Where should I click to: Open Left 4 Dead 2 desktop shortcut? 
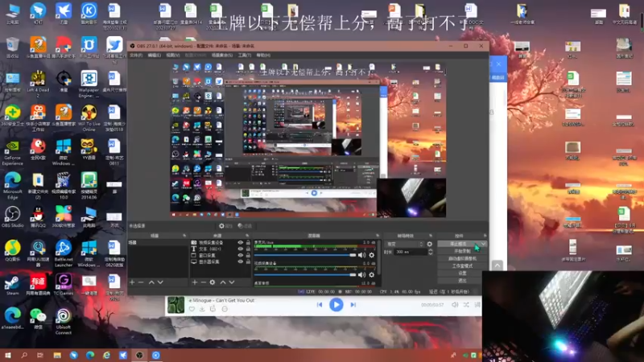38,84
